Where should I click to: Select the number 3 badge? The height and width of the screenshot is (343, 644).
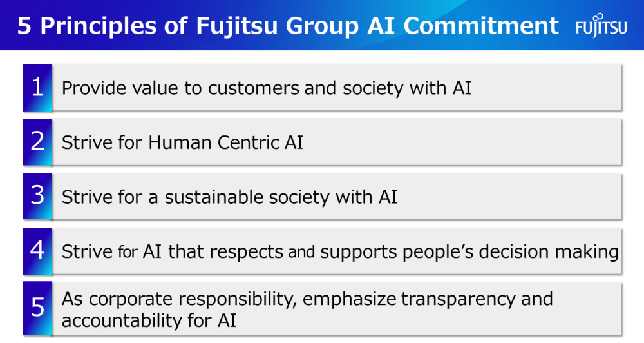point(37,196)
